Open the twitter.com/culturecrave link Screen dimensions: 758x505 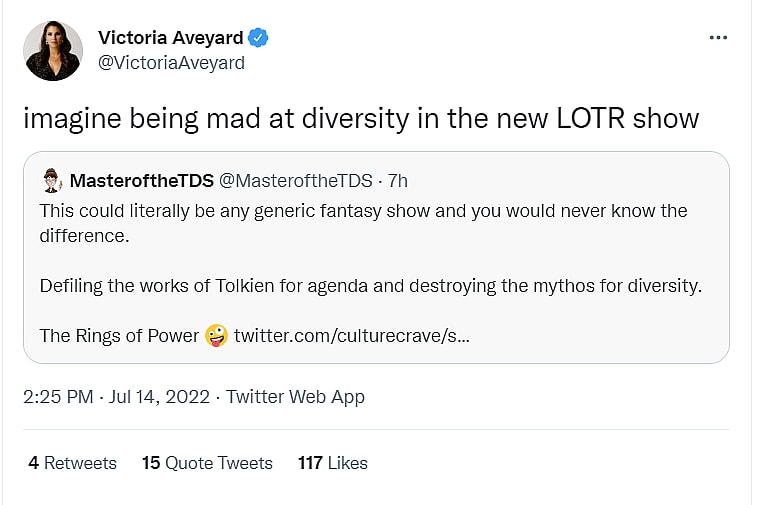point(352,336)
